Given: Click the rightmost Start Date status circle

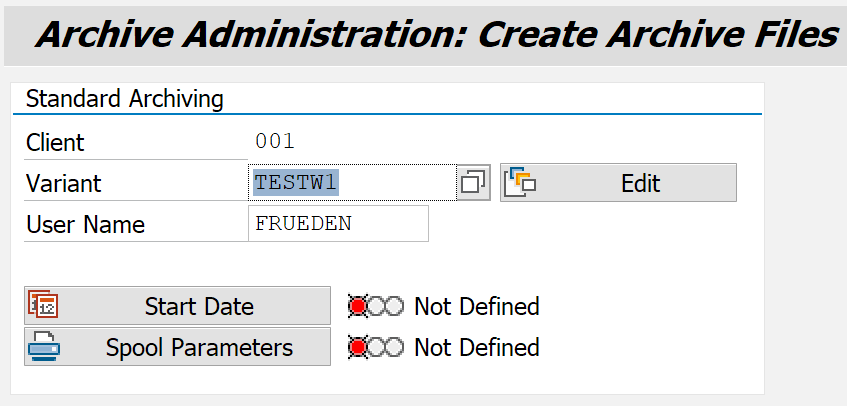Looking at the screenshot, I should 395,306.
